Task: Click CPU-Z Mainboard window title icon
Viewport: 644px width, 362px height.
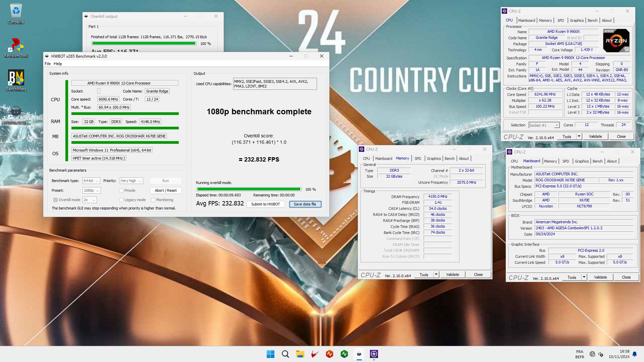Action: [509, 152]
